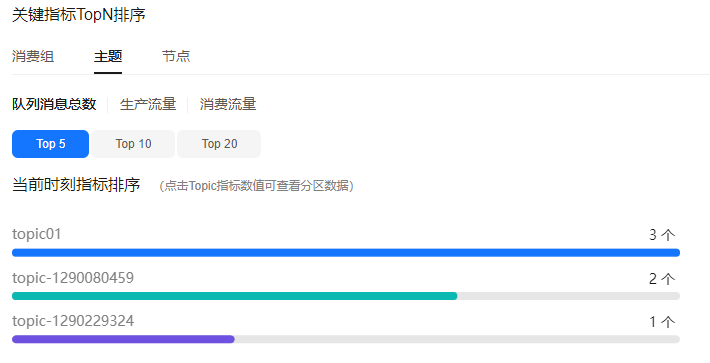The height and width of the screenshot is (363, 710).
Task: Choose the Top 5 button
Action: click(50, 144)
